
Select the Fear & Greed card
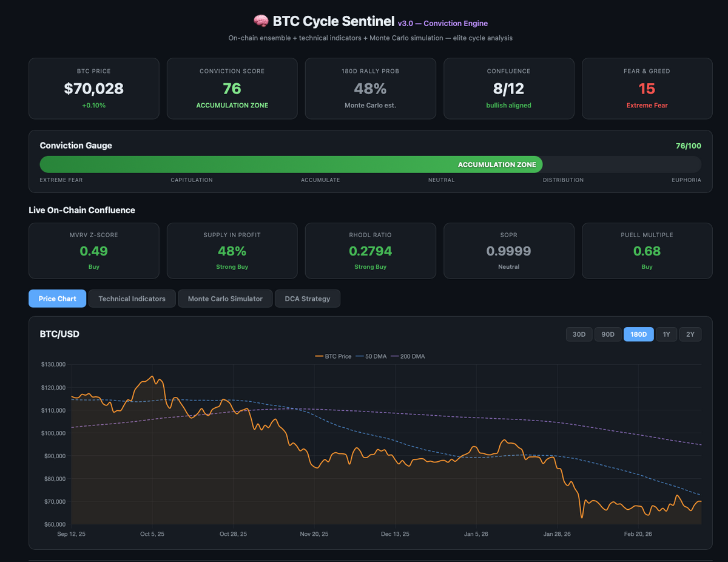(x=647, y=89)
